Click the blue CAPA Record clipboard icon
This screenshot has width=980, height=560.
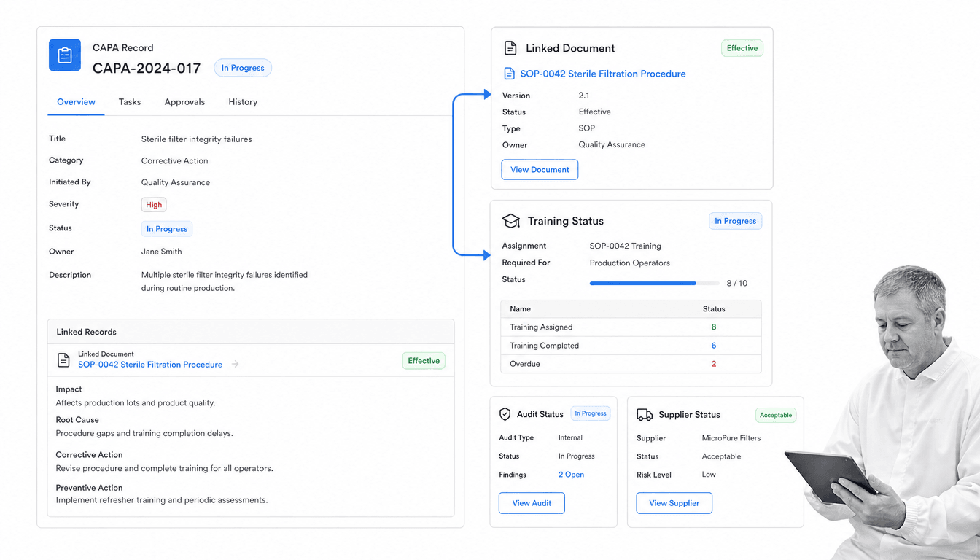click(65, 55)
